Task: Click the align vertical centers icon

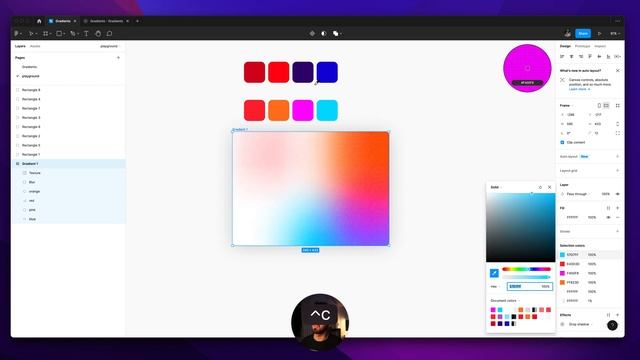Action: (x=599, y=56)
